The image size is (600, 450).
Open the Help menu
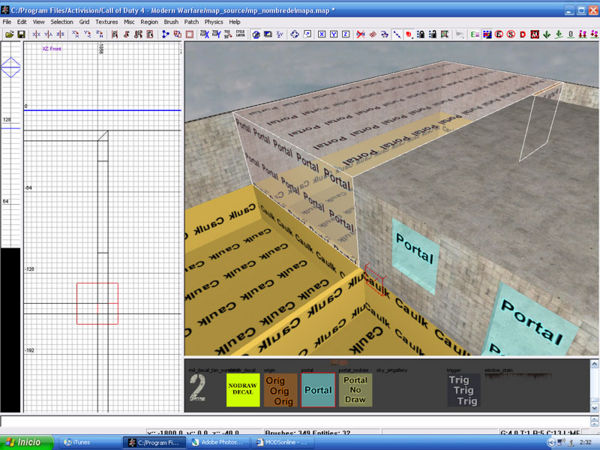point(235,22)
